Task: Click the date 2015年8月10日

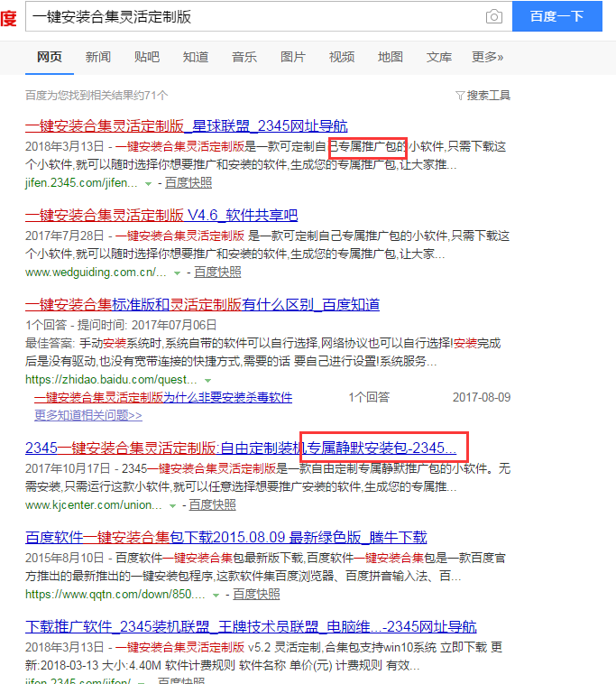Action: click(x=65, y=558)
